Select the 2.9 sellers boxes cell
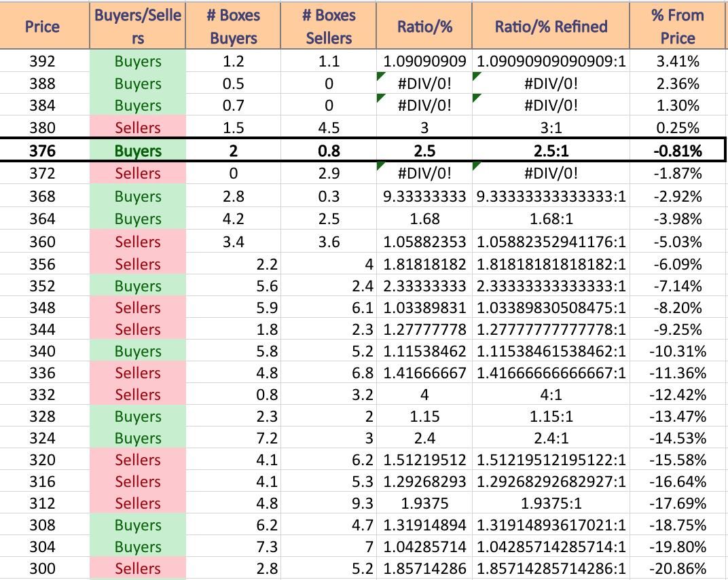 [329, 173]
